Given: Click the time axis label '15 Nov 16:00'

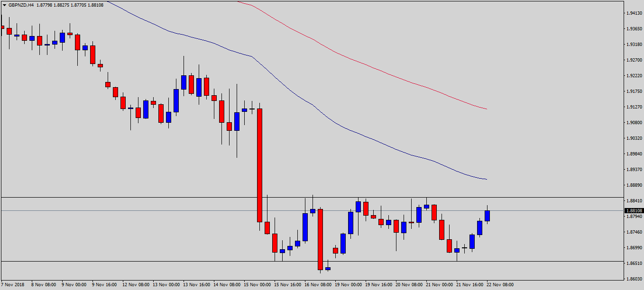Looking at the screenshot, I should (287, 285).
